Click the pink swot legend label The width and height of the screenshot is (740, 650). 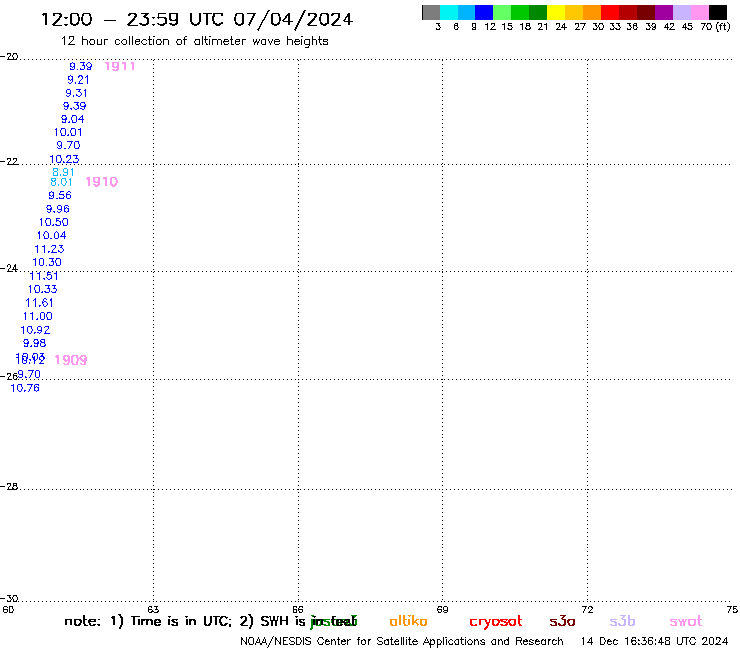coord(686,621)
